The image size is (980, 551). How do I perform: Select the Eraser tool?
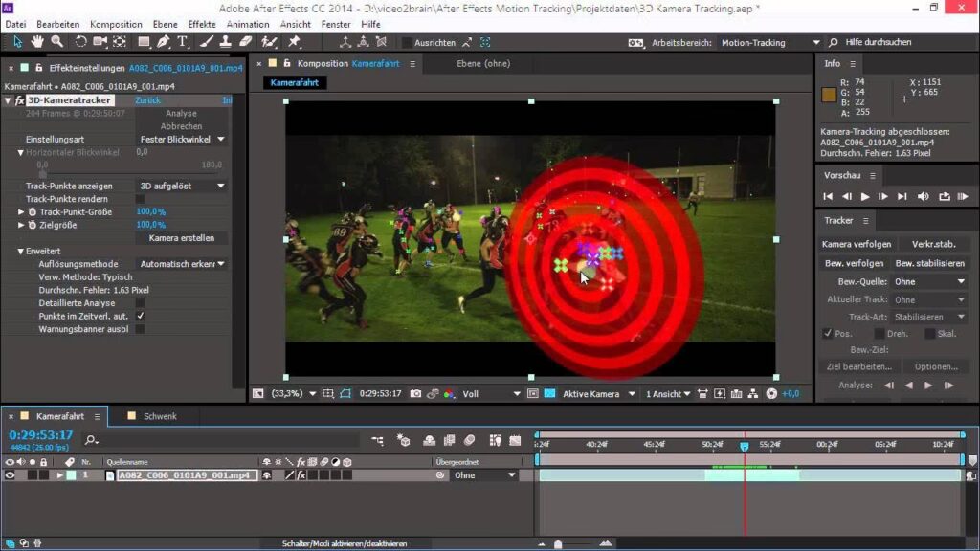coord(246,42)
